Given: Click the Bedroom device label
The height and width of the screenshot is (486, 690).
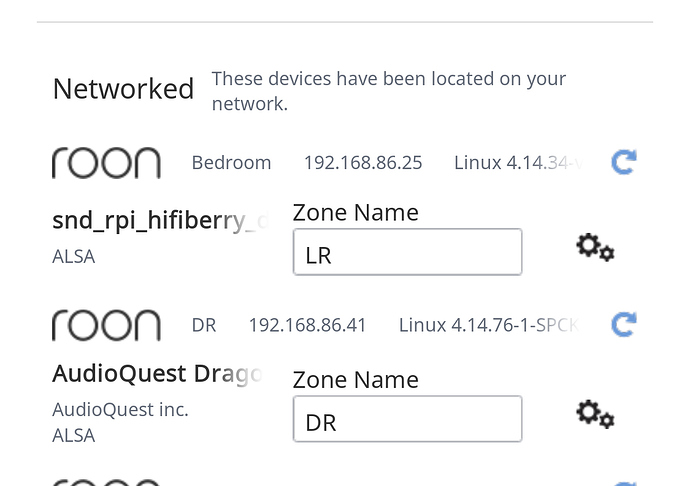Looking at the screenshot, I should [231, 163].
